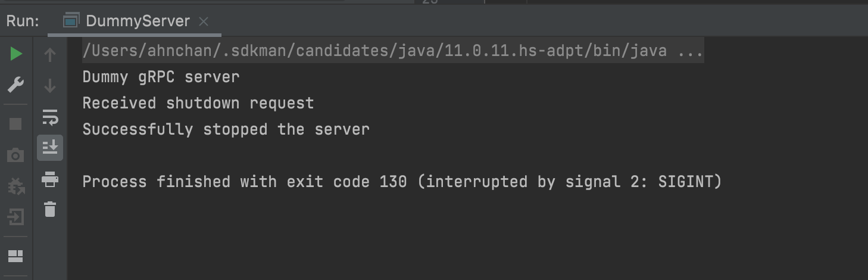Screen dimensions: 868x280
Task: Rerun DummyServer with the green play icon
Action: tap(16, 55)
